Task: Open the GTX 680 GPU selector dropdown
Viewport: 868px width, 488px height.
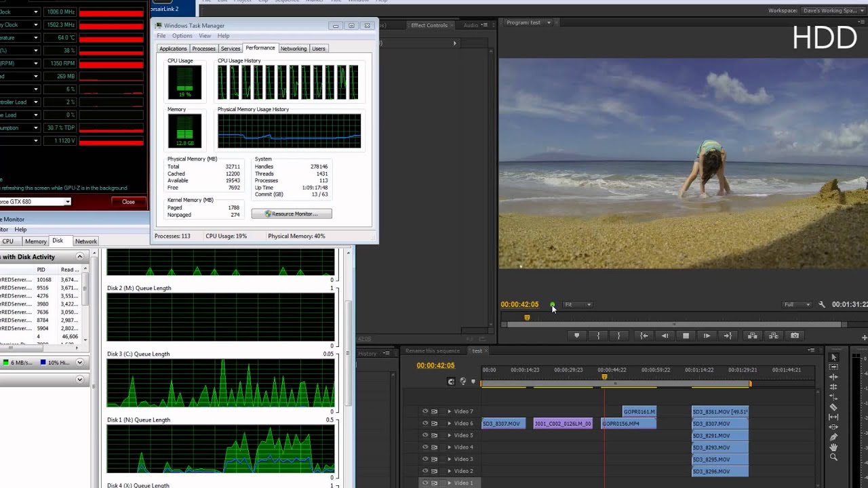Action: tap(67, 202)
